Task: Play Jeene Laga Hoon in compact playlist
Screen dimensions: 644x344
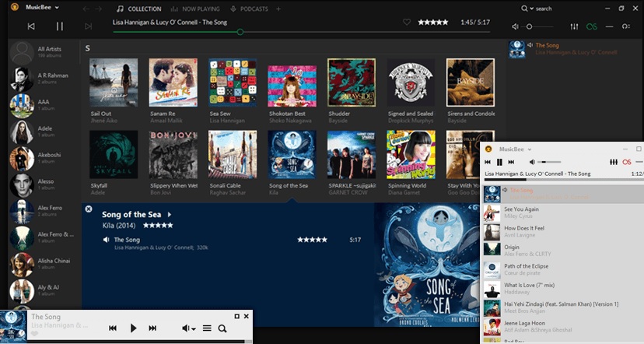Action: point(563,326)
